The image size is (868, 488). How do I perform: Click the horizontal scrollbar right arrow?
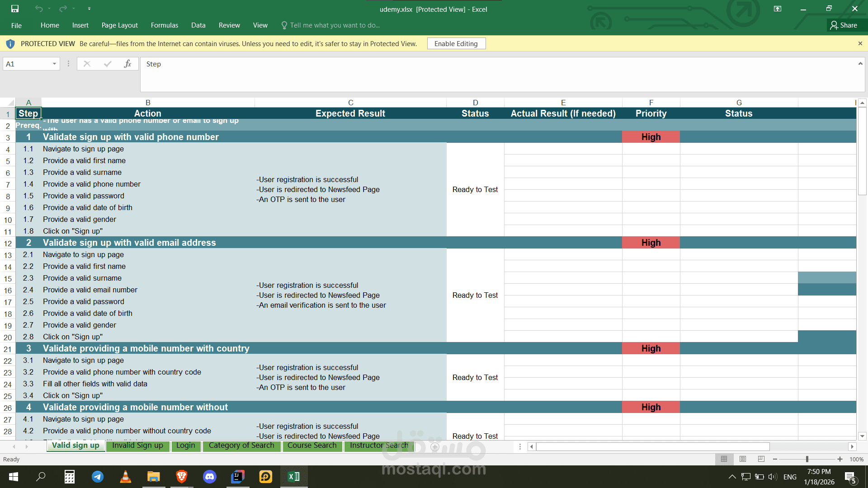click(x=852, y=447)
